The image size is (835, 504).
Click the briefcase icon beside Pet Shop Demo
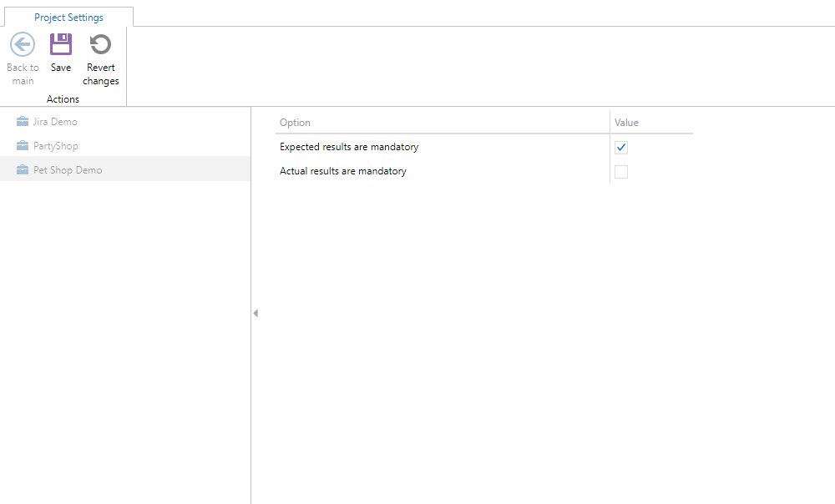click(23, 170)
